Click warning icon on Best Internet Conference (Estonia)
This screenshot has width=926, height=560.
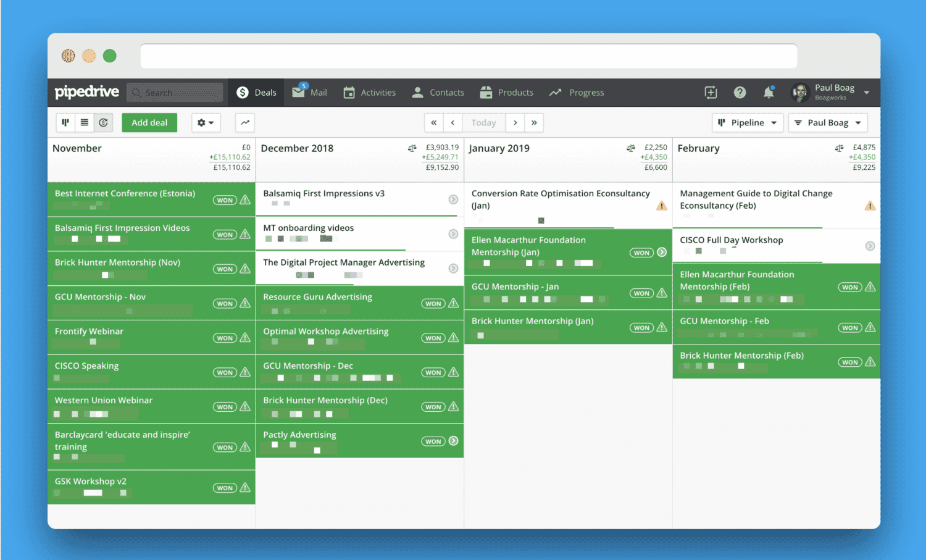(245, 199)
